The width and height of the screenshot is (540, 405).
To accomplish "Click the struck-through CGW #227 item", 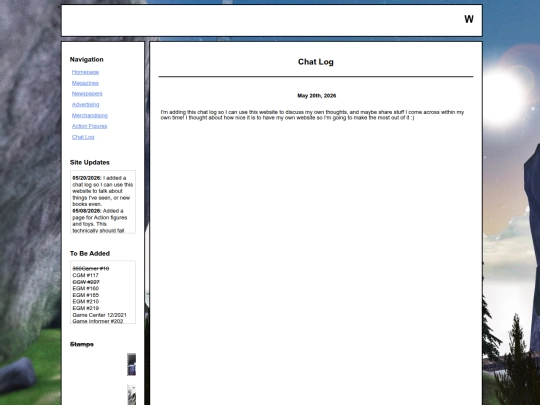I will pyautogui.click(x=86, y=282).
